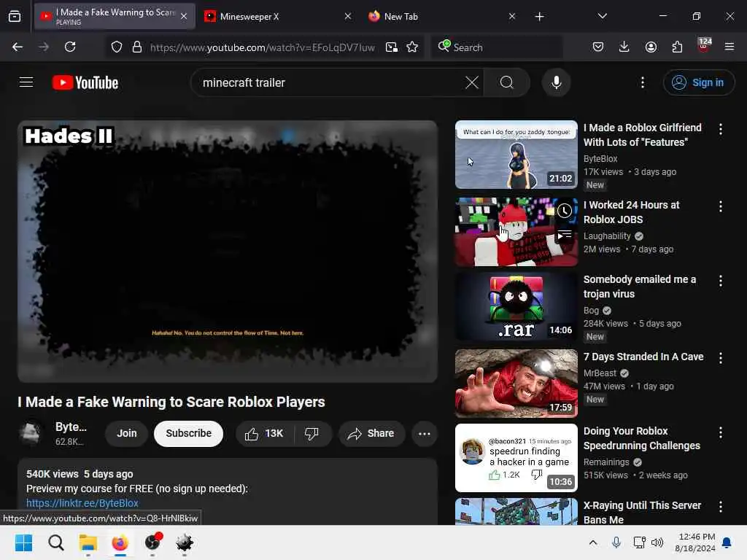This screenshot has height=560, width=747.
Task: Submit search with the magnifier button
Action: (507, 83)
